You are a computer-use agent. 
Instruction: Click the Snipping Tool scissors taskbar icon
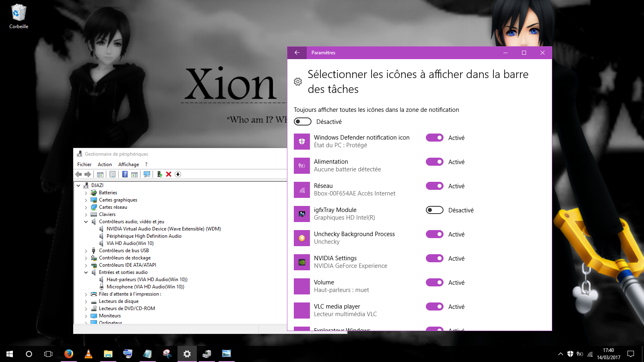(x=167, y=354)
